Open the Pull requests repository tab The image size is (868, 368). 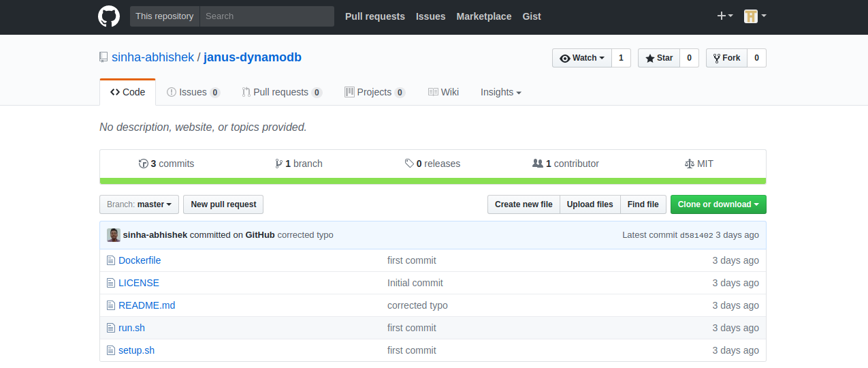(282, 92)
